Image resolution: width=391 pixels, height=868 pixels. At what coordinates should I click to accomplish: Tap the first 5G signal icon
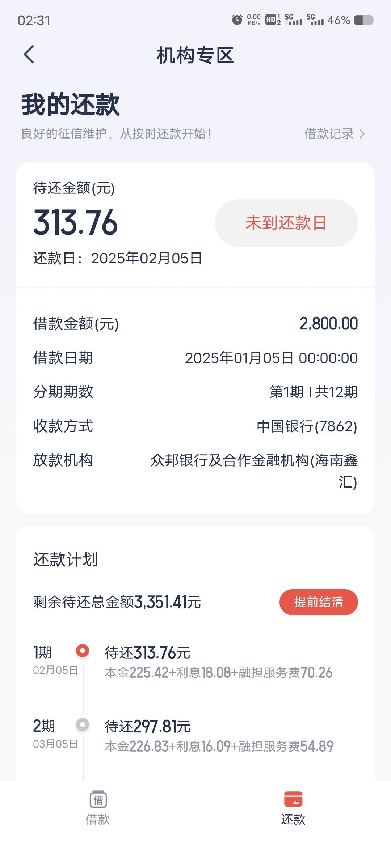(x=294, y=20)
